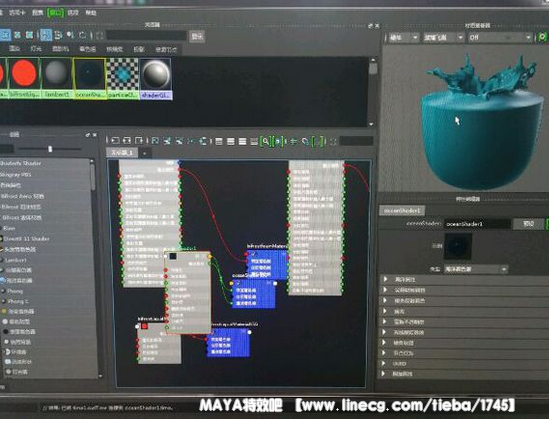Screen dimensions: 549x422
Task: Click the red swatch icon on the bifrostLiquid node
Action: pos(144,326)
